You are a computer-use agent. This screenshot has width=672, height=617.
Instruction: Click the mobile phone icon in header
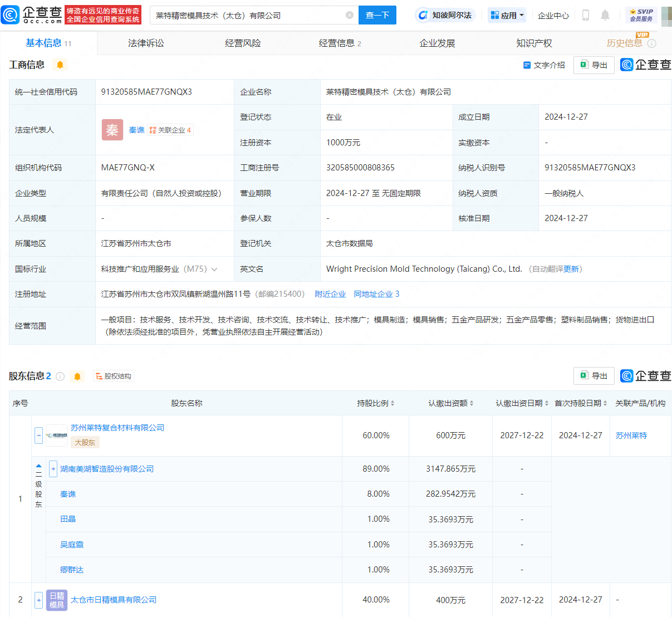585,15
